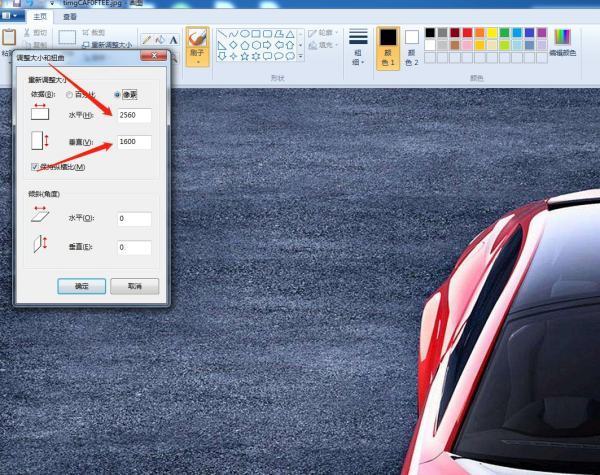The height and width of the screenshot is (475, 600).
Task: Pick the red swatch in the palette
Action: pos(467,32)
